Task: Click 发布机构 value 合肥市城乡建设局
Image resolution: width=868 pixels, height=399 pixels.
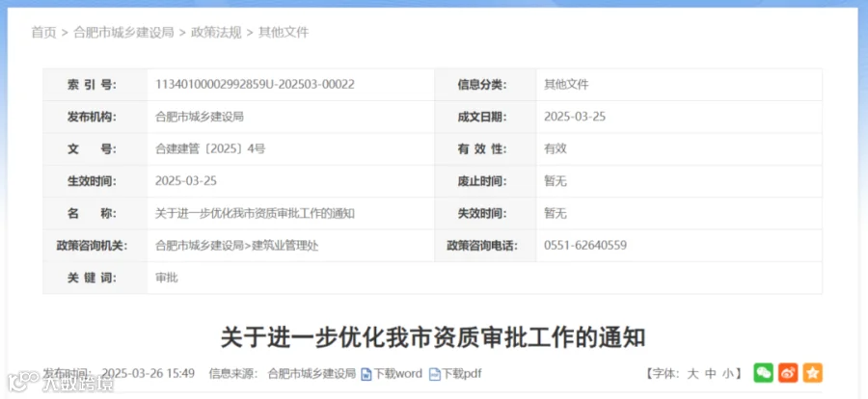Action: click(x=200, y=117)
